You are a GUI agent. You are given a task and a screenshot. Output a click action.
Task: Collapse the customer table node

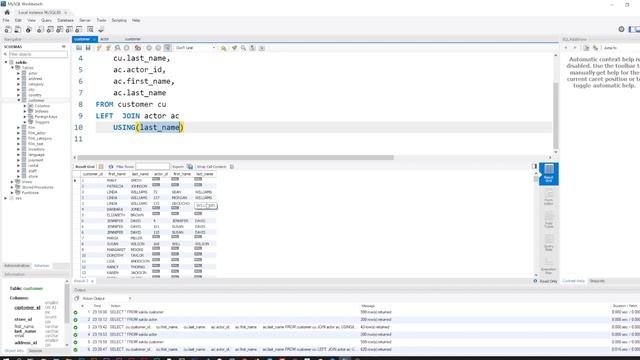click(18, 100)
